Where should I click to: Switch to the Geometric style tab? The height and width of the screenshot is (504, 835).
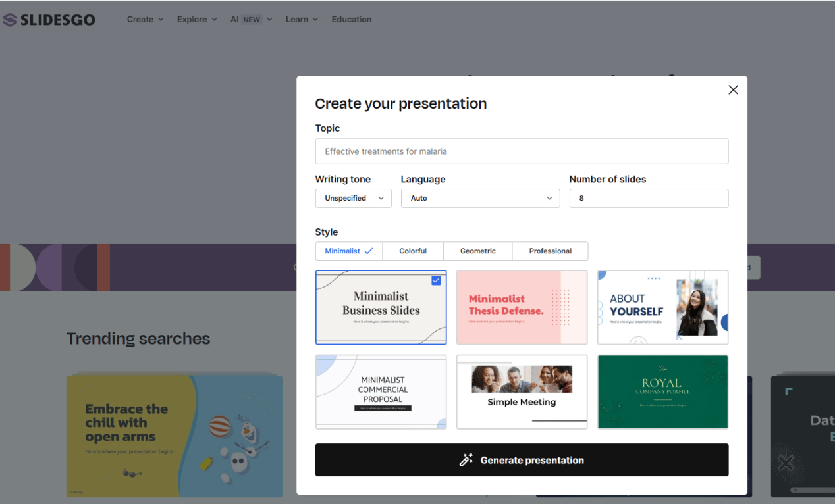tap(477, 251)
